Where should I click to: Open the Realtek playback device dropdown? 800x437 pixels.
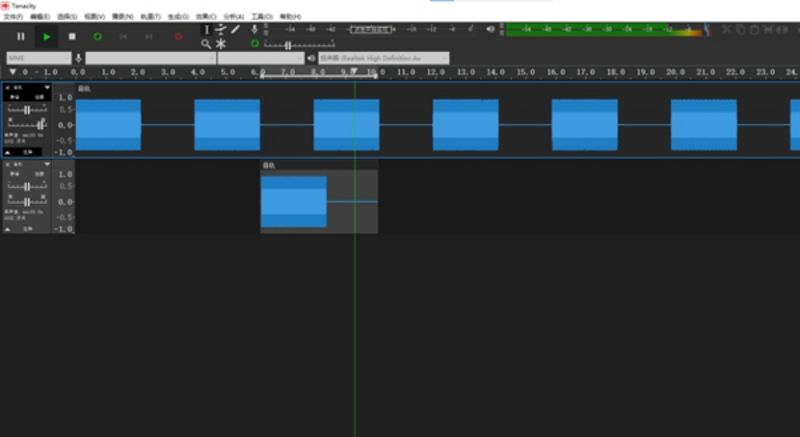384,58
